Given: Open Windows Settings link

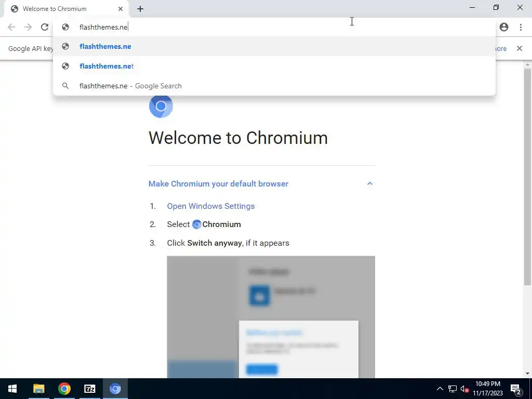Looking at the screenshot, I should tap(211, 206).
